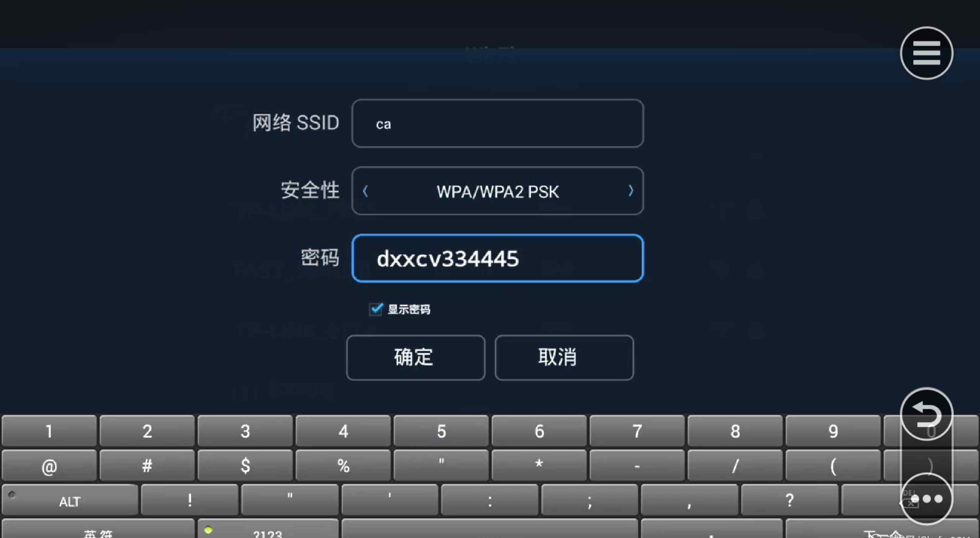This screenshot has width=980, height=538.
Task: Tap the @ symbol key
Action: pyautogui.click(x=49, y=466)
